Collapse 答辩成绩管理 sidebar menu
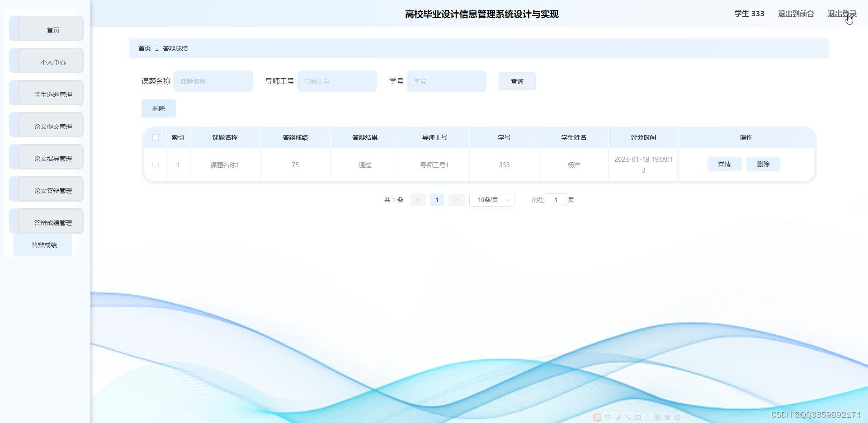The image size is (868, 423). [46, 222]
